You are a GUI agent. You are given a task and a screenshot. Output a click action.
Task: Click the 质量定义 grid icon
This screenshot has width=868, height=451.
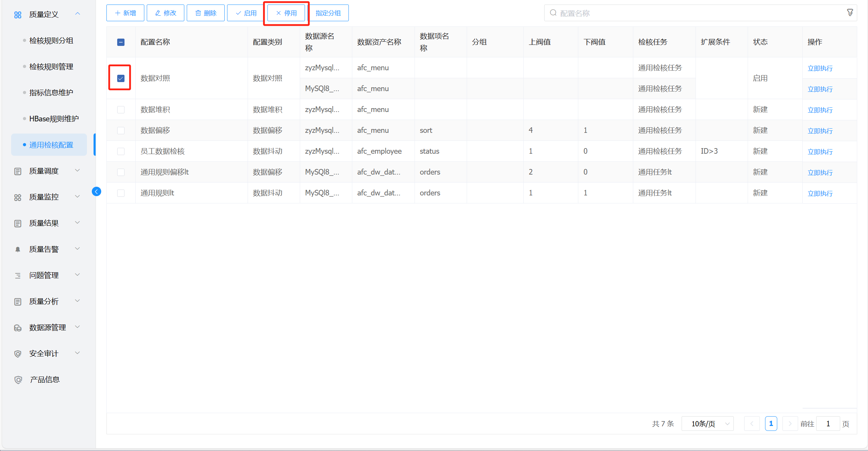pos(18,15)
